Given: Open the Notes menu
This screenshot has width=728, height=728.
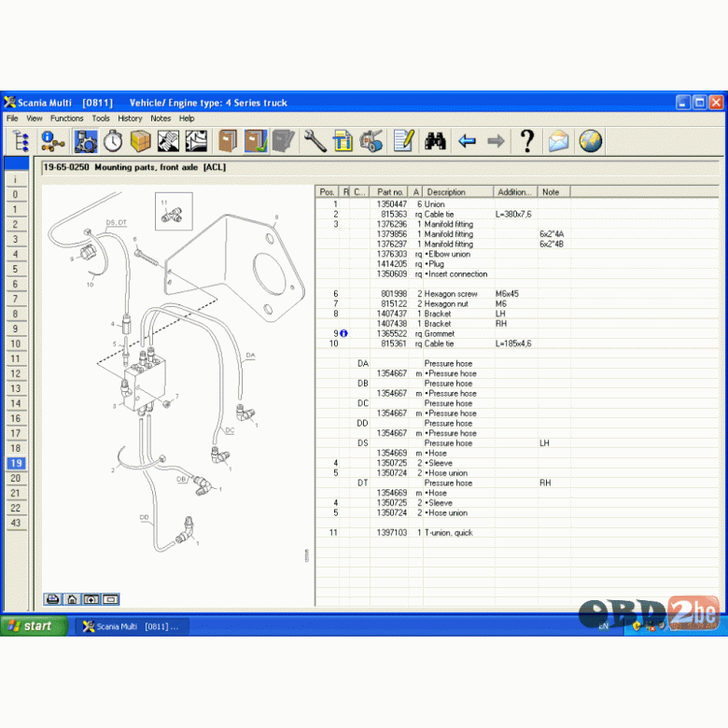Looking at the screenshot, I should click(161, 119).
